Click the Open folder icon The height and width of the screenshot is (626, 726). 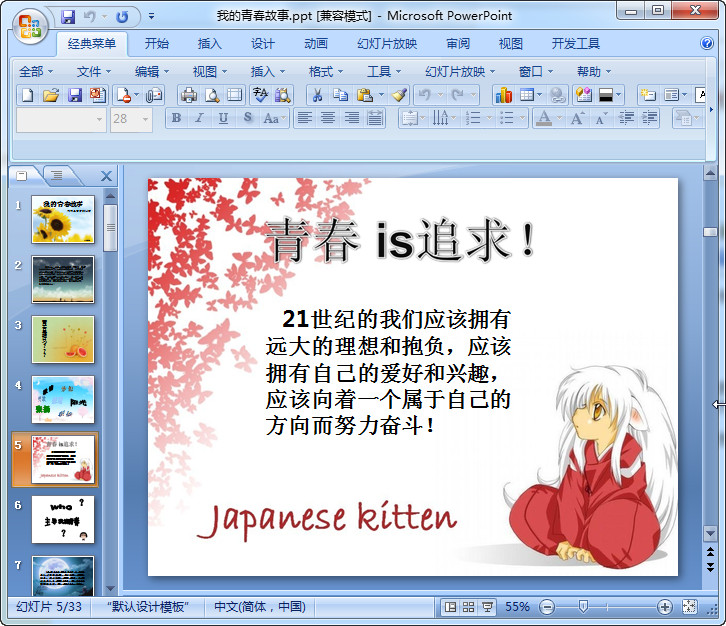coord(50,95)
